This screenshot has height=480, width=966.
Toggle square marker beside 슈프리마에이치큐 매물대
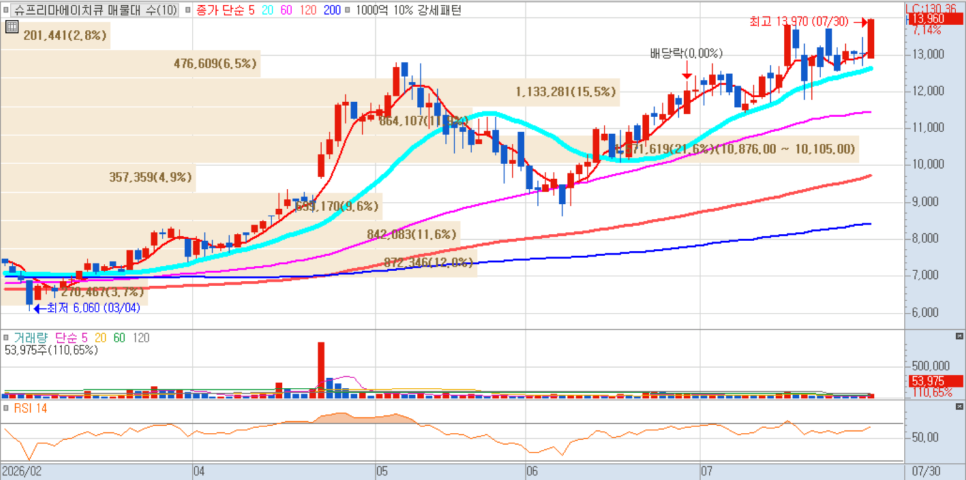pos(6,10)
